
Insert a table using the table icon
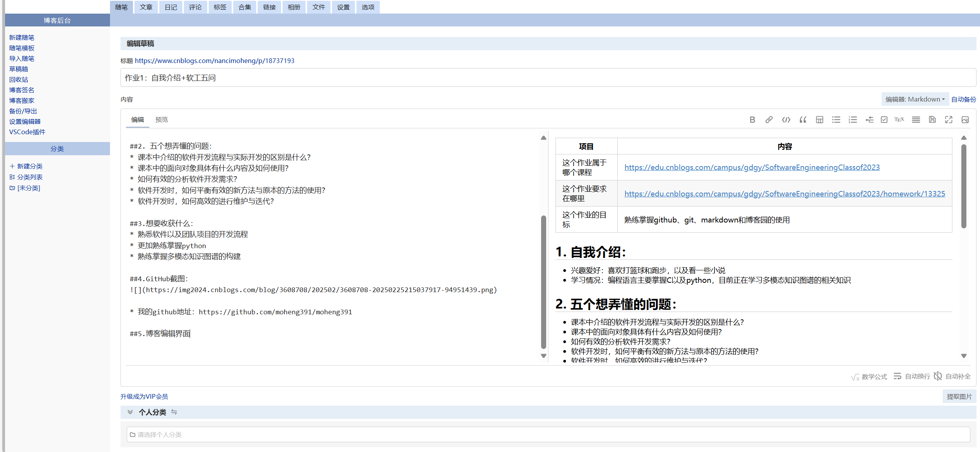point(819,120)
